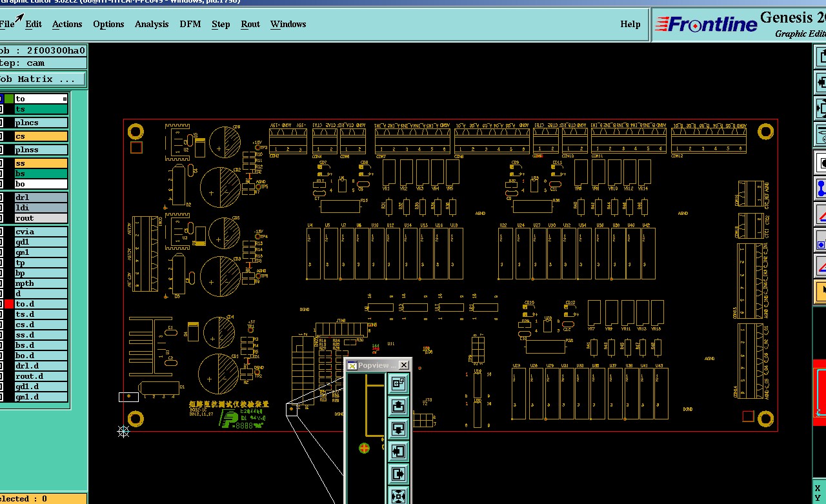Click the Popview zoom-fit arrows icon
The width and height of the screenshot is (826, 504).
398,496
